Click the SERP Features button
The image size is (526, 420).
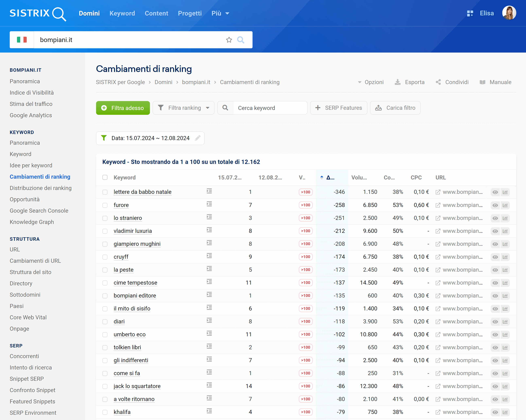(339, 108)
